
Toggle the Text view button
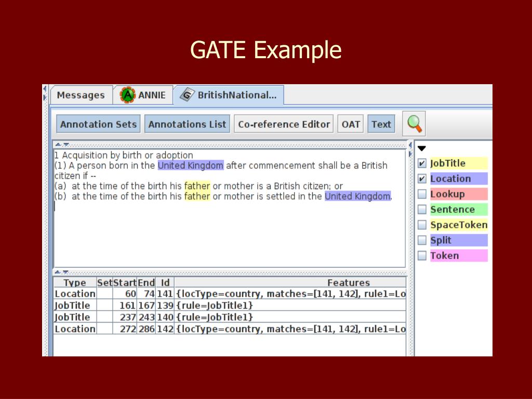[x=381, y=124]
